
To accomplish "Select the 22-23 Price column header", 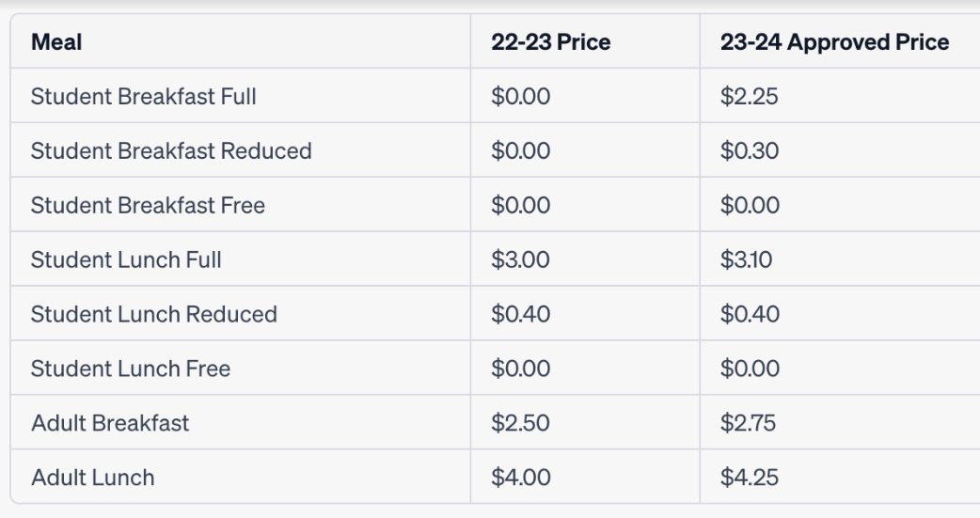I will [x=550, y=42].
